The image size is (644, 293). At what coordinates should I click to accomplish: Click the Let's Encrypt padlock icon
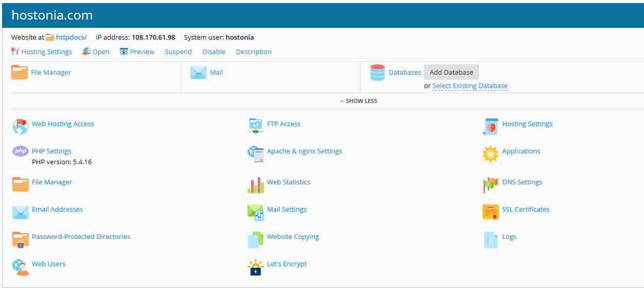click(x=256, y=267)
